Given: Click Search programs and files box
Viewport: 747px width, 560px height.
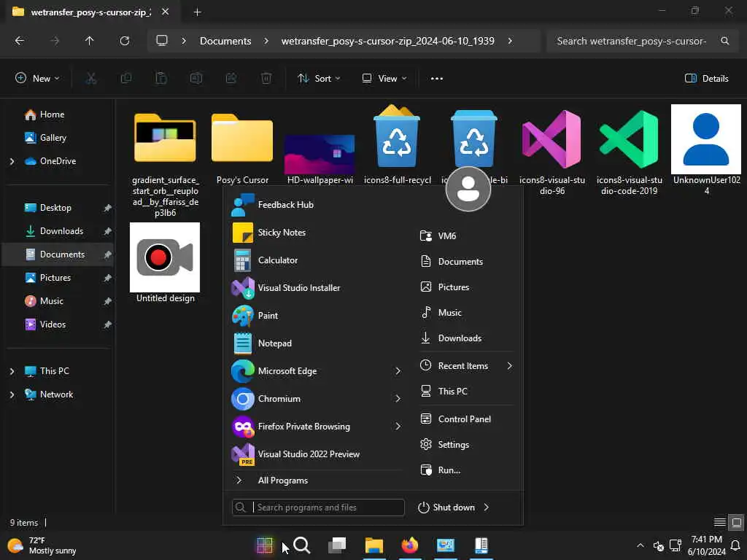Looking at the screenshot, I should 318,507.
